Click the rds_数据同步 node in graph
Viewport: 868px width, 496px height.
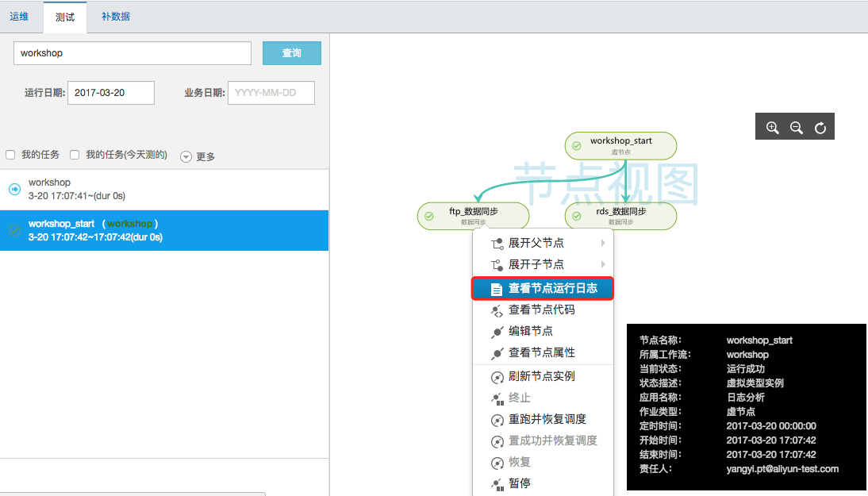click(620, 216)
